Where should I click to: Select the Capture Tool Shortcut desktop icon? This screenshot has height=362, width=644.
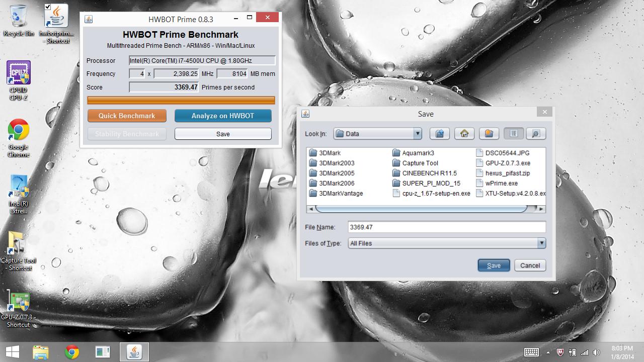pyautogui.click(x=19, y=251)
